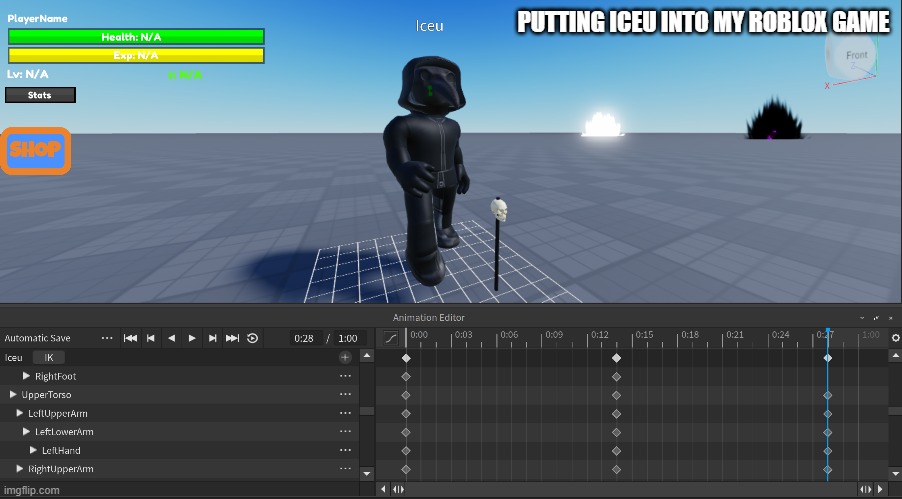The image size is (902, 499).
Task: Toggle the IK mode button
Action: pyautogui.click(x=49, y=357)
